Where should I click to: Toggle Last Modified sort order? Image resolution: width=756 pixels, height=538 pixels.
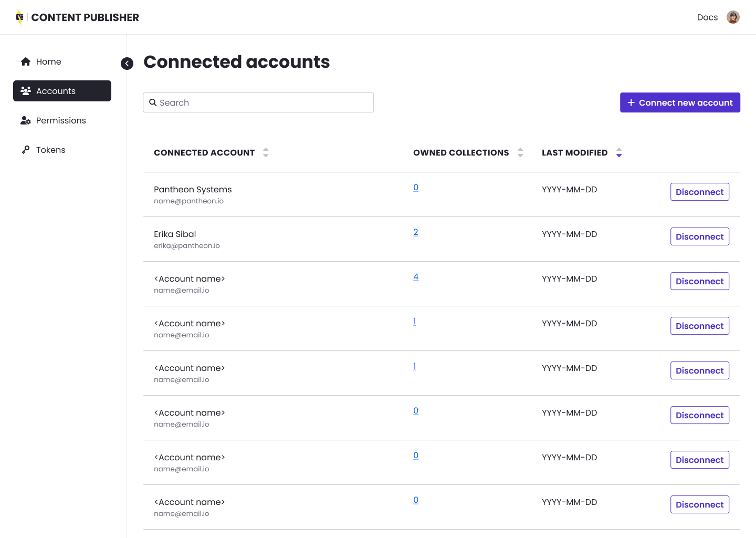(619, 152)
